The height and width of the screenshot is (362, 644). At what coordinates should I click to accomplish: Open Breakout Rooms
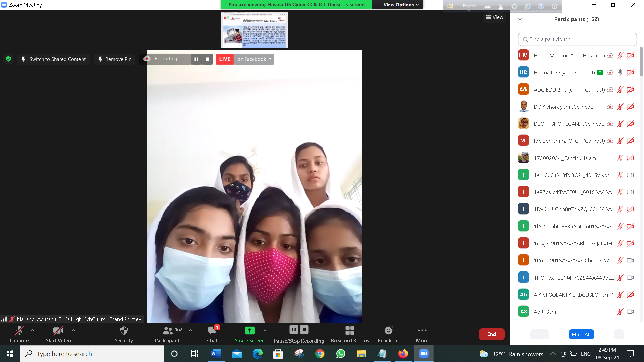point(350,334)
